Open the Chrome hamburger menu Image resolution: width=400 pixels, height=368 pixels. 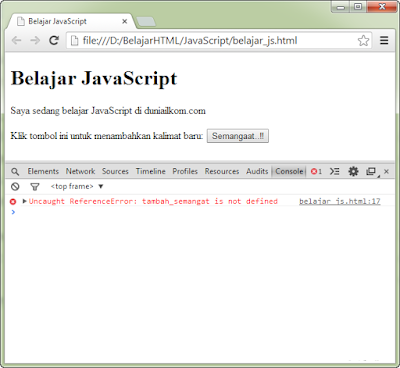coord(384,41)
